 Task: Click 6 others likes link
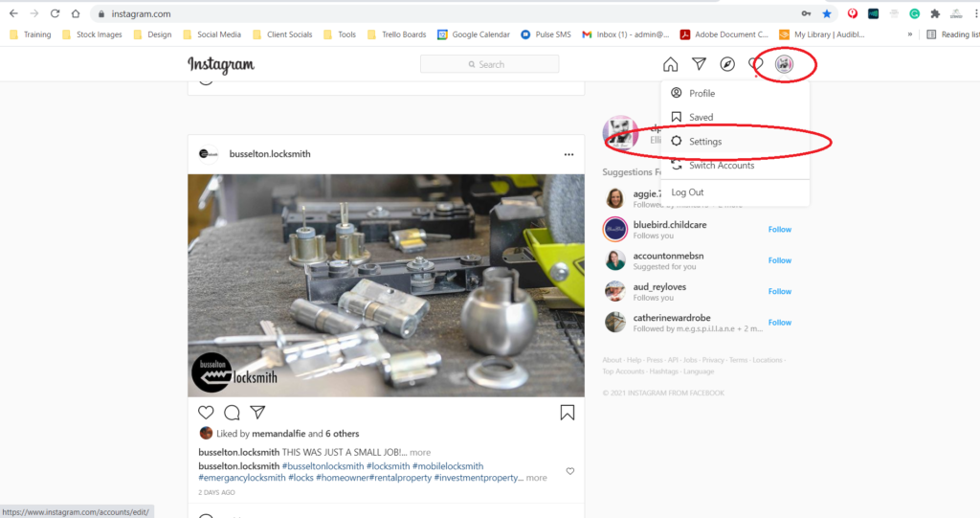point(343,434)
